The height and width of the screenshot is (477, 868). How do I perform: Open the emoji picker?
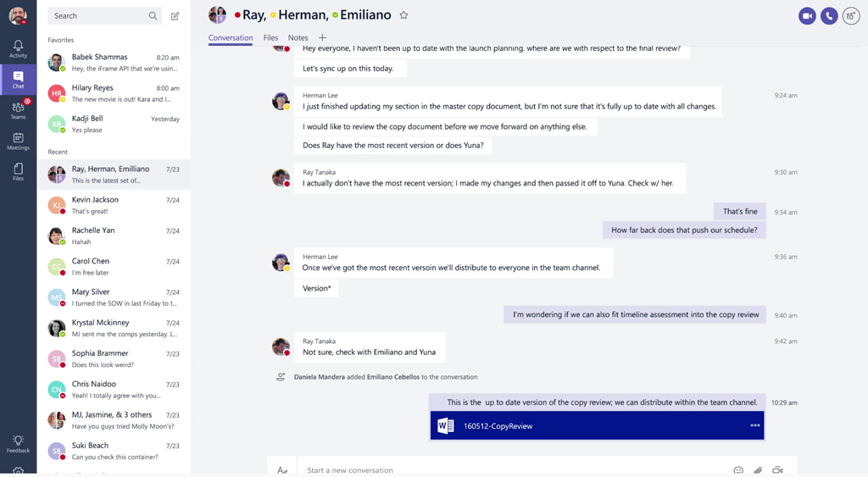[738, 470]
